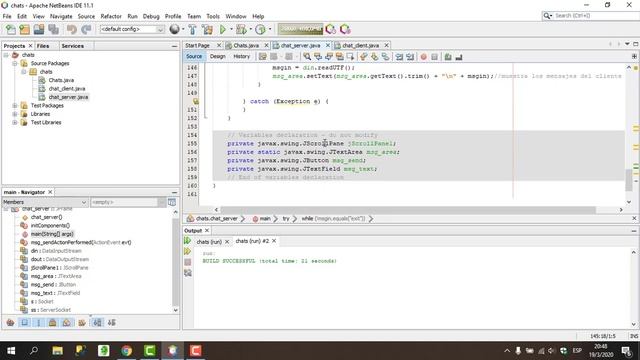
Task: Toggle Show Static Members filter in Navigator
Action: 39,322
